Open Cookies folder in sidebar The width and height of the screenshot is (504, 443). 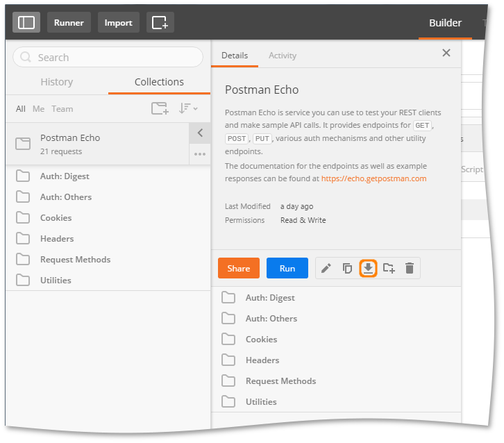click(108, 218)
